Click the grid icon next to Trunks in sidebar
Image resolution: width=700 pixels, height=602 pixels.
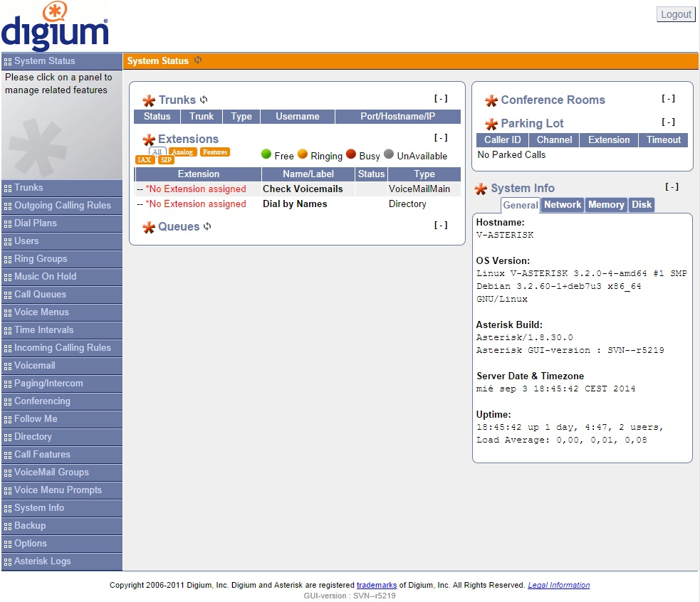tap(8, 189)
